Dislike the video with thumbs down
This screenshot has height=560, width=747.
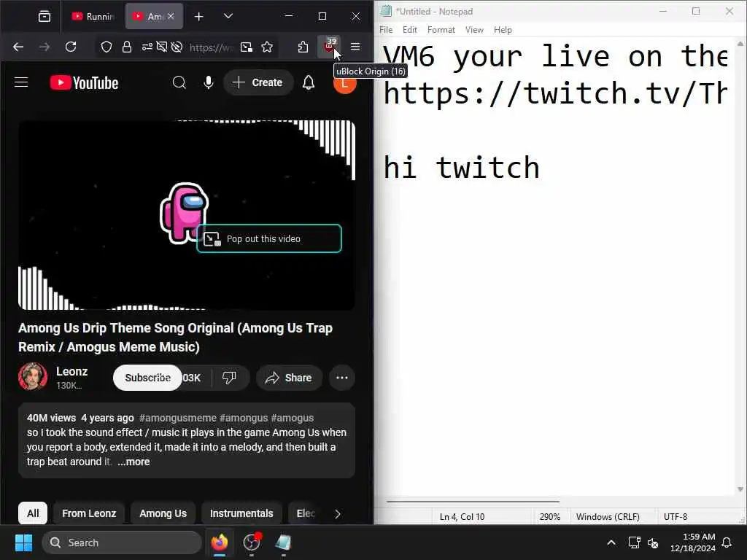coord(229,378)
